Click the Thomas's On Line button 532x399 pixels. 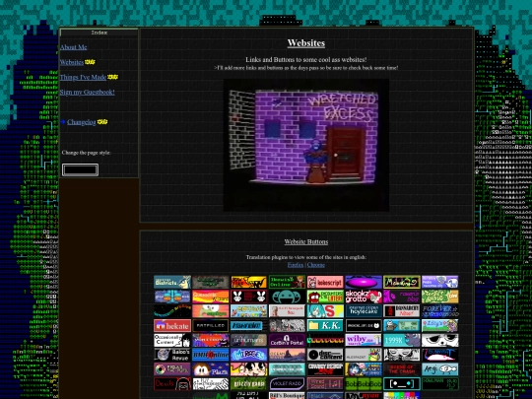pos(287,282)
